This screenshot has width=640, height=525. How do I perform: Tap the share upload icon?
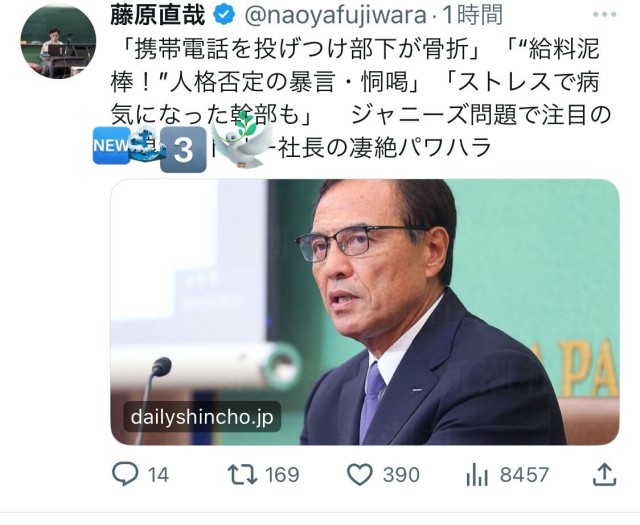(604, 474)
